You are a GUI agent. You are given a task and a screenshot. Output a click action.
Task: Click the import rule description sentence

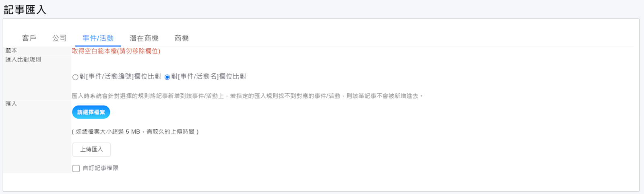[248, 96]
